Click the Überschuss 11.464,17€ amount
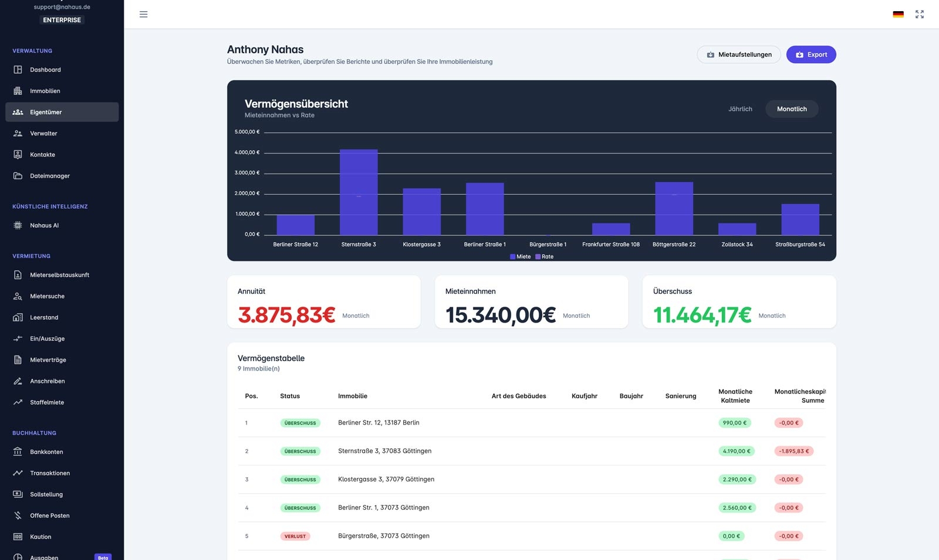The image size is (939, 560). click(x=702, y=315)
